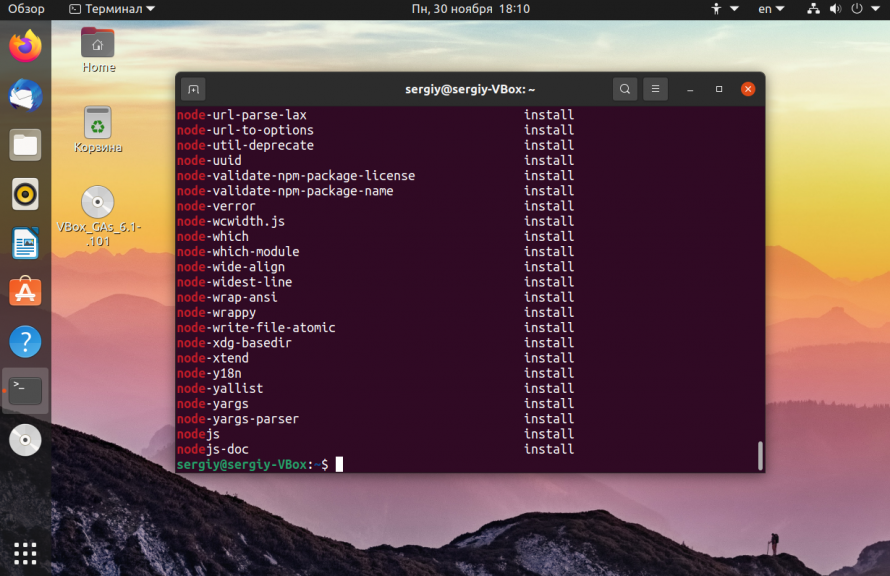The height and width of the screenshot is (576, 890).
Task: Launch Firefox from the dock
Action: tap(23, 44)
